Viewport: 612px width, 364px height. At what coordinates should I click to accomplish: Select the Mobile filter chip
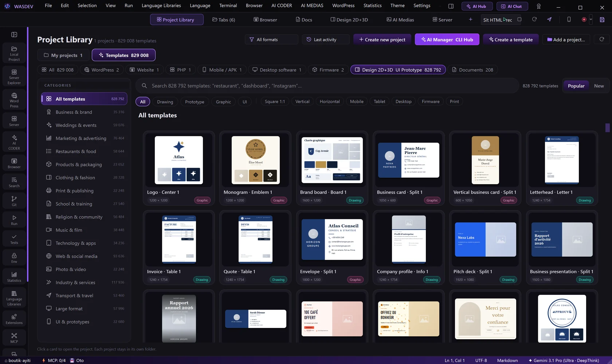(x=357, y=102)
